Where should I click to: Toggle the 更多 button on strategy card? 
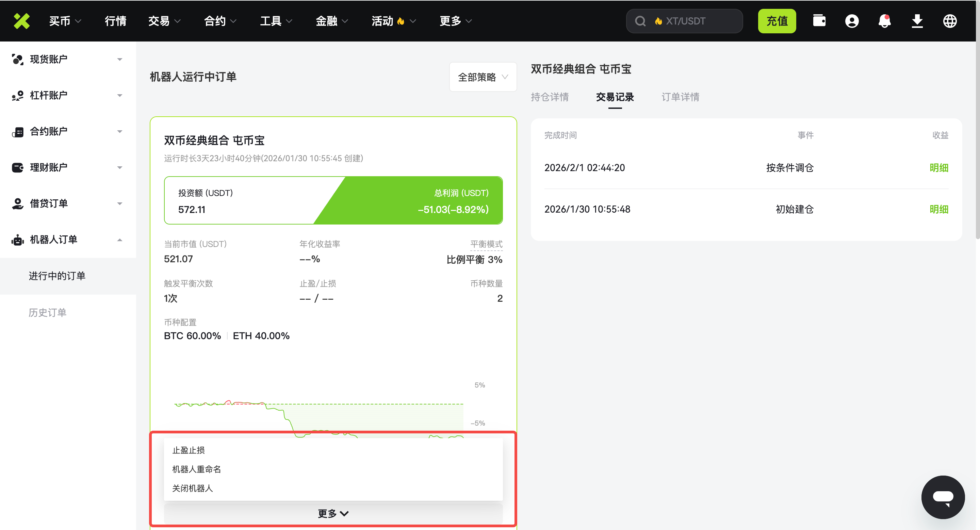tap(333, 513)
